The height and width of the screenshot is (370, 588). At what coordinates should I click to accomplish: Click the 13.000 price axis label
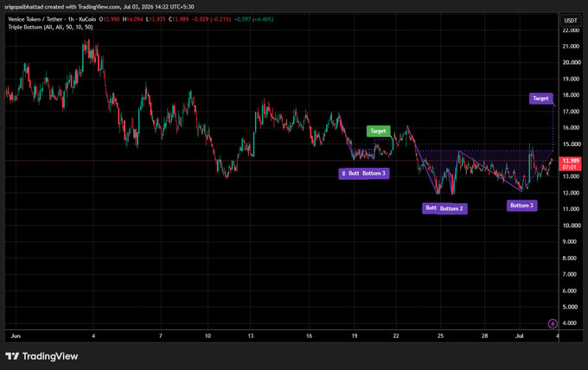[571, 176]
